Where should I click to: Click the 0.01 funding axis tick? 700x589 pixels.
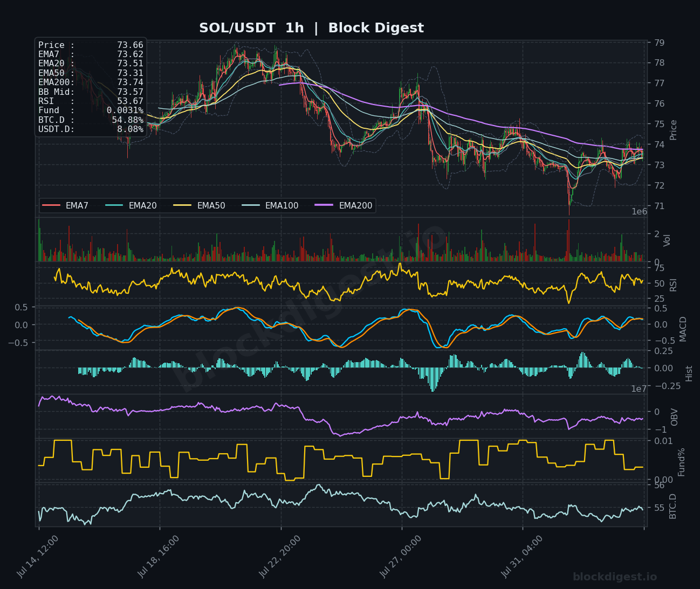coord(663,441)
